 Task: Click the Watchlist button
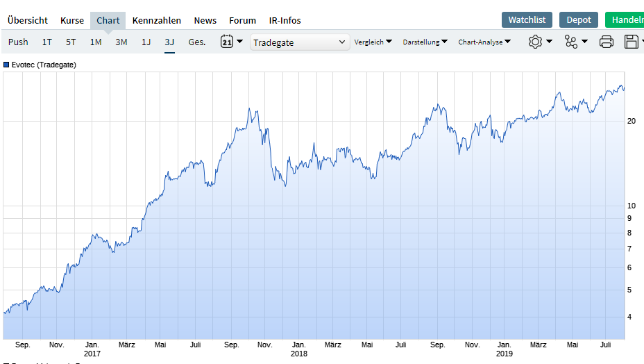pos(527,19)
